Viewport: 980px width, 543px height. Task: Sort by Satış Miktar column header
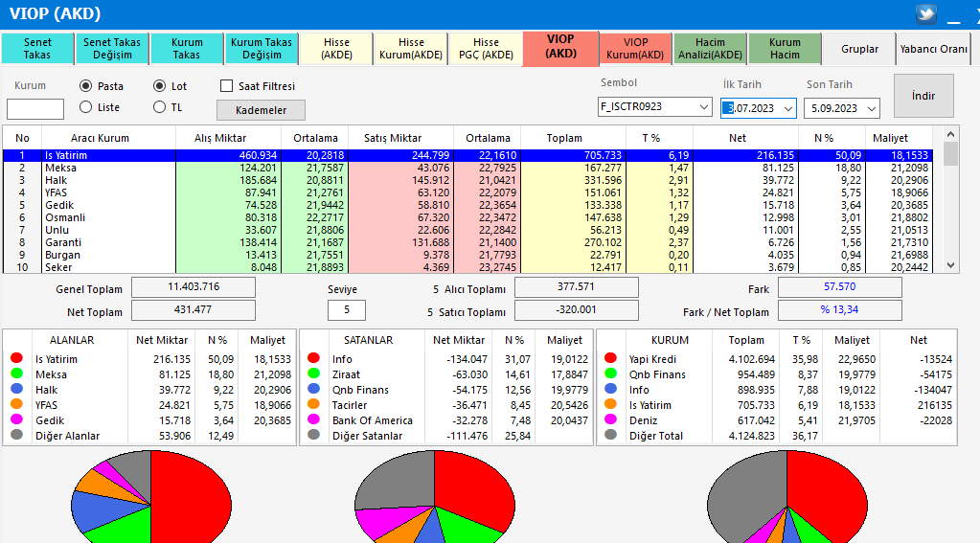393,138
